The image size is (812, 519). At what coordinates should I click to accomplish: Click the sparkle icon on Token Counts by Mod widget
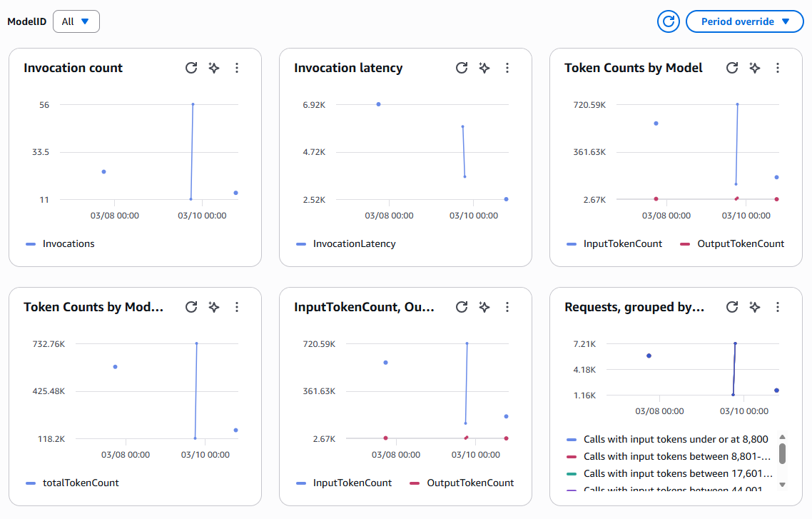213,307
